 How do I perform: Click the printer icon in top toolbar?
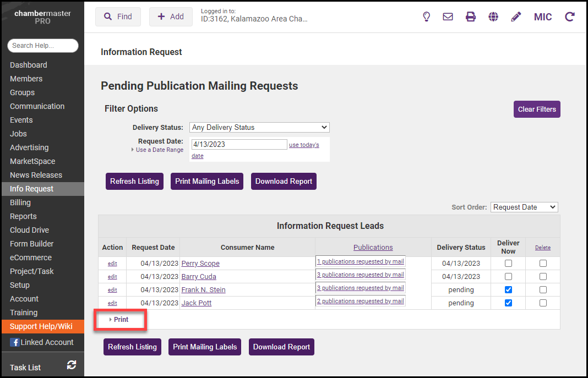tap(471, 17)
